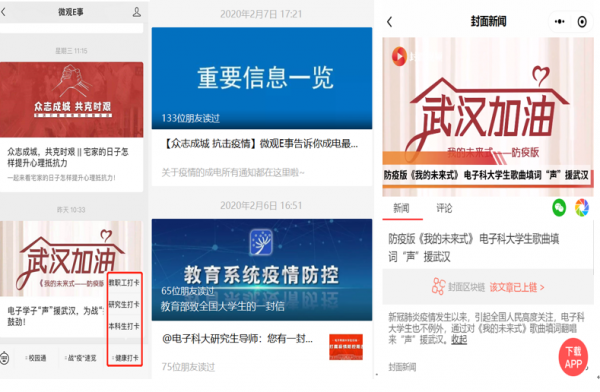Close the mini program via circle icon
Image resolution: width=600 pixels, height=392 pixels.
[582, 22]
